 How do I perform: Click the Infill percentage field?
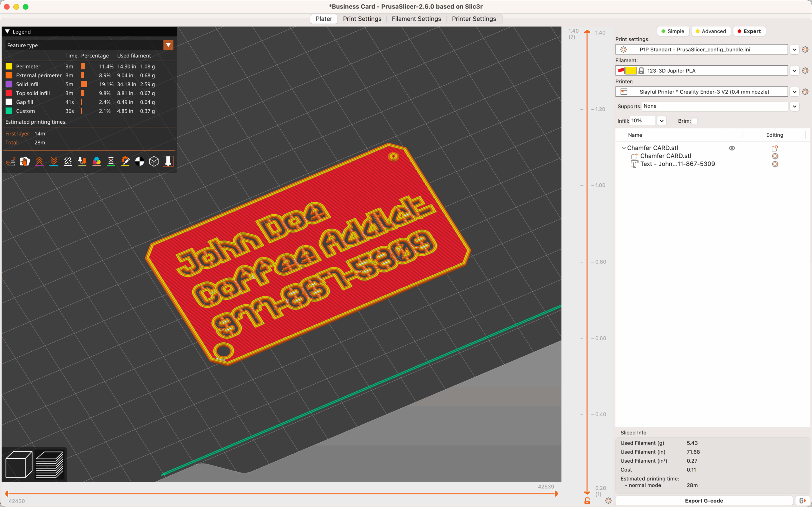(642, 121)
